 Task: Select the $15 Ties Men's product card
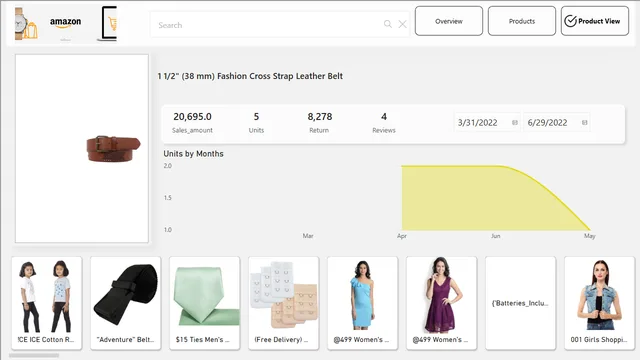coord(204,303)
